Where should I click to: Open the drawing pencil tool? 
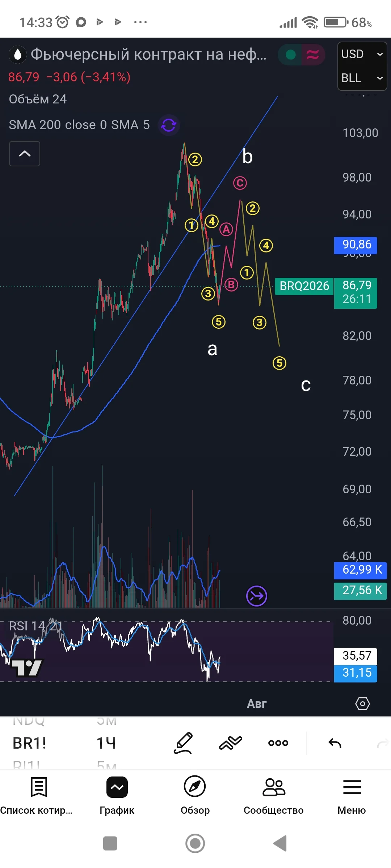(184, 743)
